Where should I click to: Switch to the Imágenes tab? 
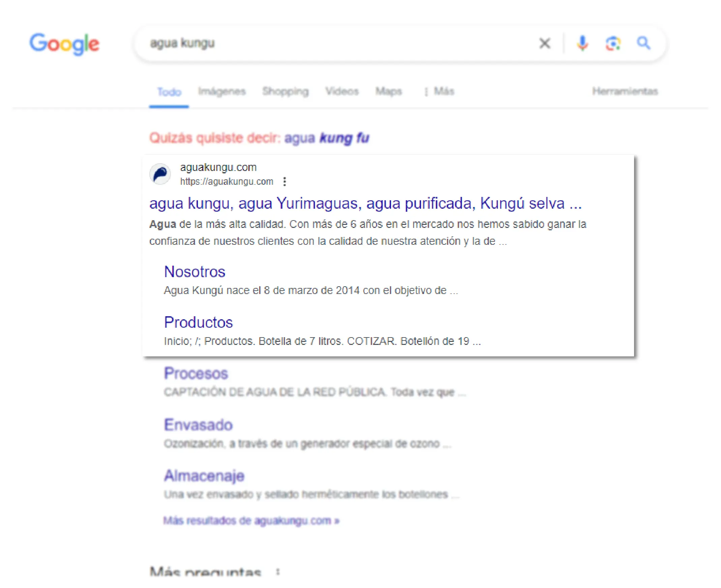[x=222, y=91]
